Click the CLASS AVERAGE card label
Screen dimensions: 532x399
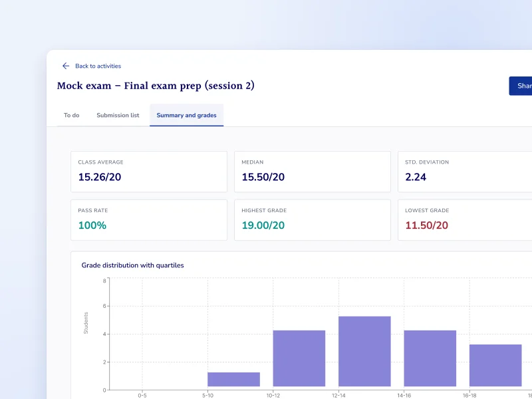click(101, 162)
